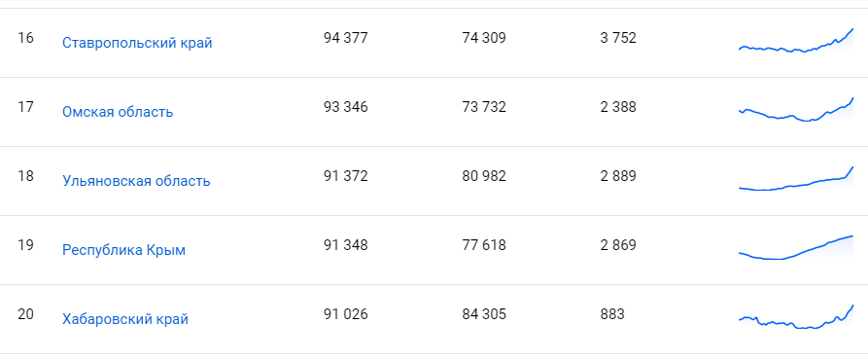868x360 pixels.
Task: Click the value 84 305 in row 20
Action: click(x=484, y=314)
